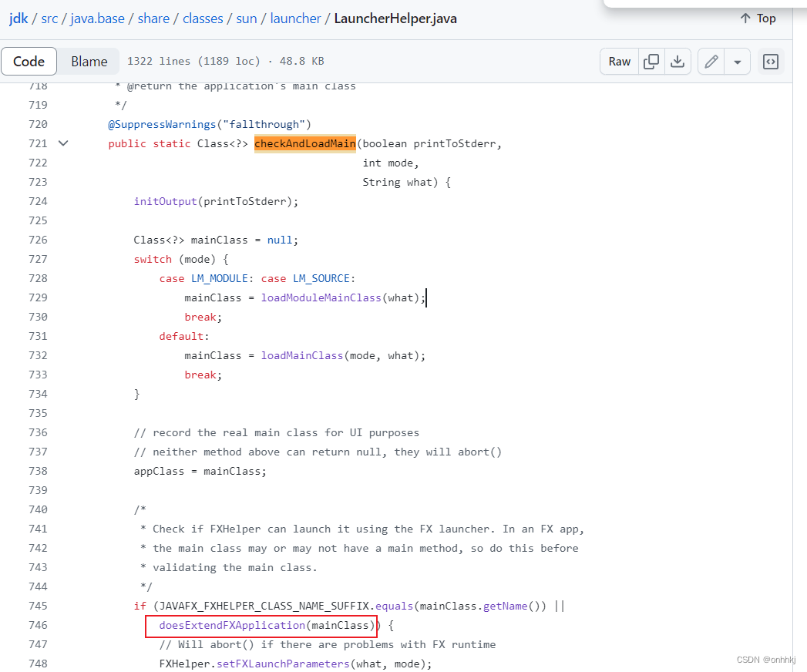Open the file in Raw view
This screenshot has height=672, width=807.
click(619, 61)
